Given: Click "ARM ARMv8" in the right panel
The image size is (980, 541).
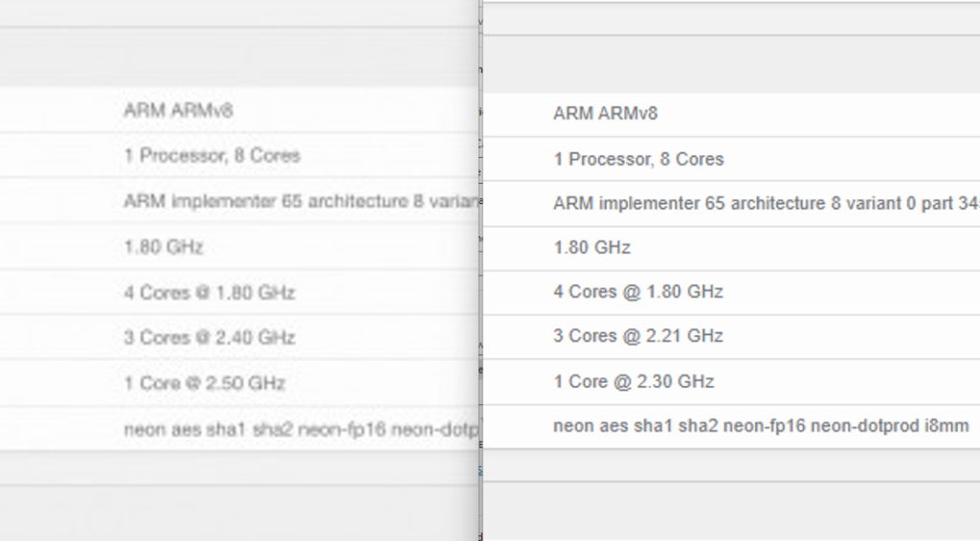Looking at the screenshot, I should [x=605, y=114].
